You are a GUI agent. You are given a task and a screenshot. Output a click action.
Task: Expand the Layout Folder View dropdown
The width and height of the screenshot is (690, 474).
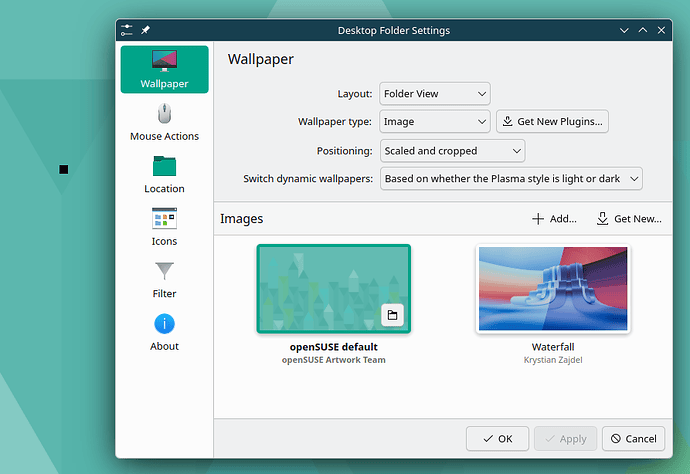pyautogui.click(x=435, y=94)
